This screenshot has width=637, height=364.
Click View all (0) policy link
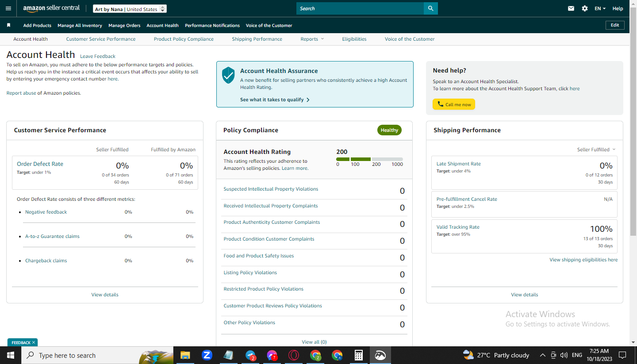314,342
